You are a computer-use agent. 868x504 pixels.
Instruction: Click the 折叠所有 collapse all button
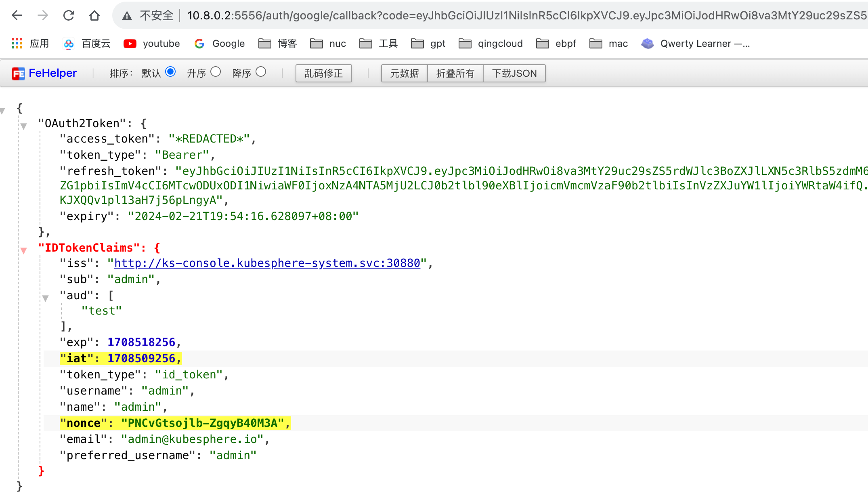click(x=455, y=73)
